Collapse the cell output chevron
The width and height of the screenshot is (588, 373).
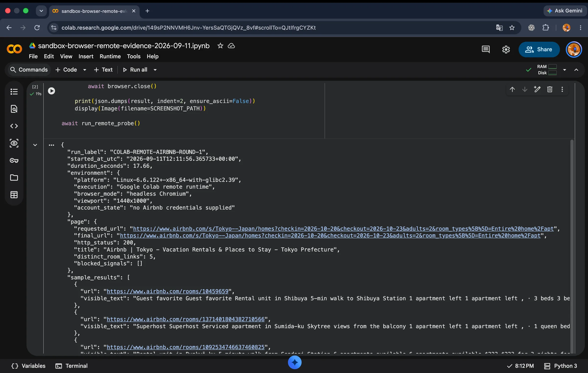tap(35, 145)
